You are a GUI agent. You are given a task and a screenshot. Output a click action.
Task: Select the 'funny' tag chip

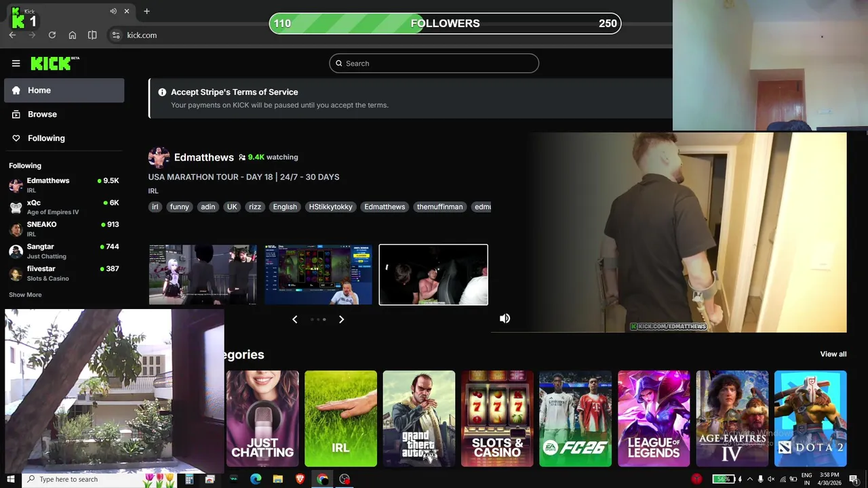(180, 207)
